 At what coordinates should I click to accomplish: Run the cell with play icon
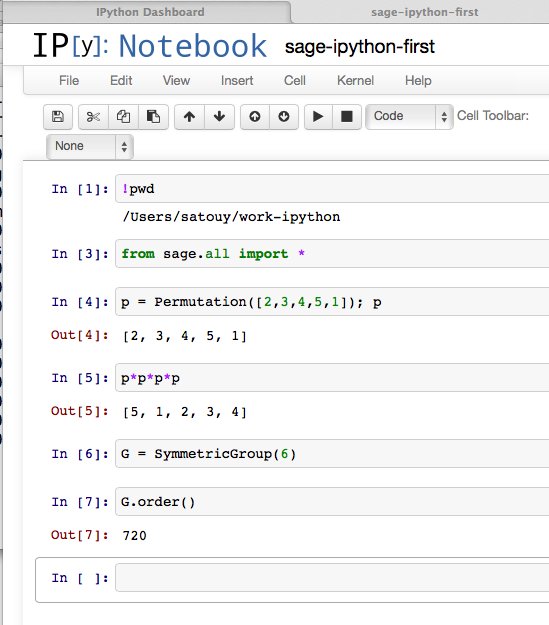[318, 117]
